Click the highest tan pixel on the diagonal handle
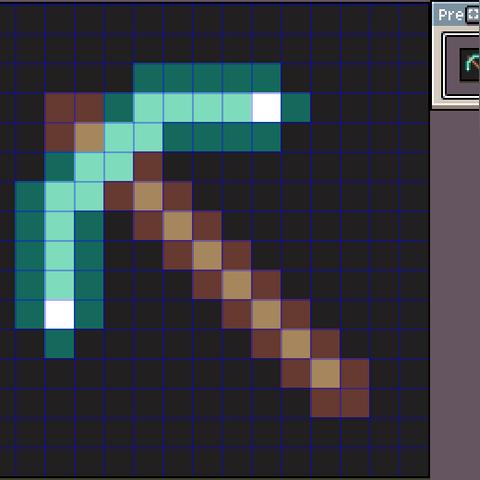Screen dimensions: 480x480 click(x=148, y=196)
